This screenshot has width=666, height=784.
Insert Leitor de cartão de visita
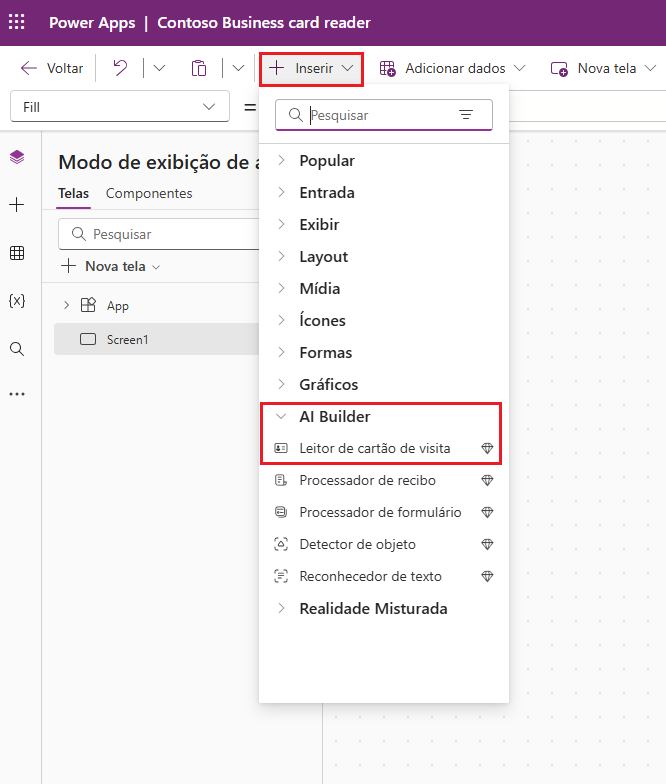[374, 448]
